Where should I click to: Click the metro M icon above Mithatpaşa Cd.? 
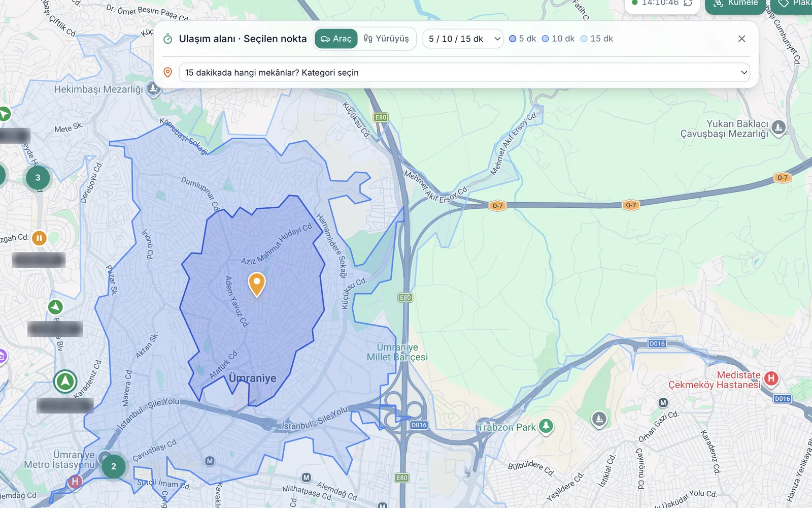click(306, 478)
